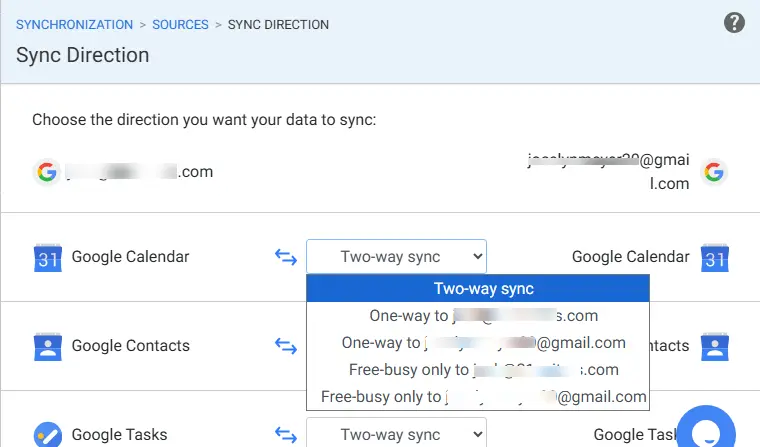Click the left account Google logo
Viewport: 760px width, 447px height.
pos(47,172)
